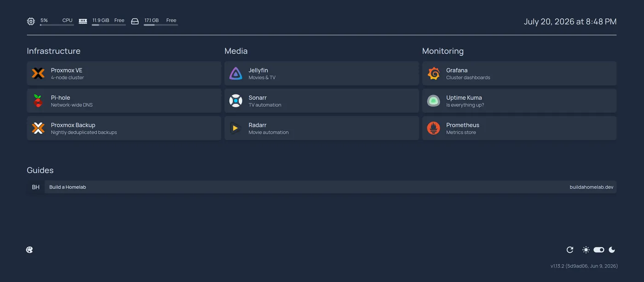Viewport: 644px width, 282px height.
Task: Click the 'Movies & TV' description
Action: 262,78
